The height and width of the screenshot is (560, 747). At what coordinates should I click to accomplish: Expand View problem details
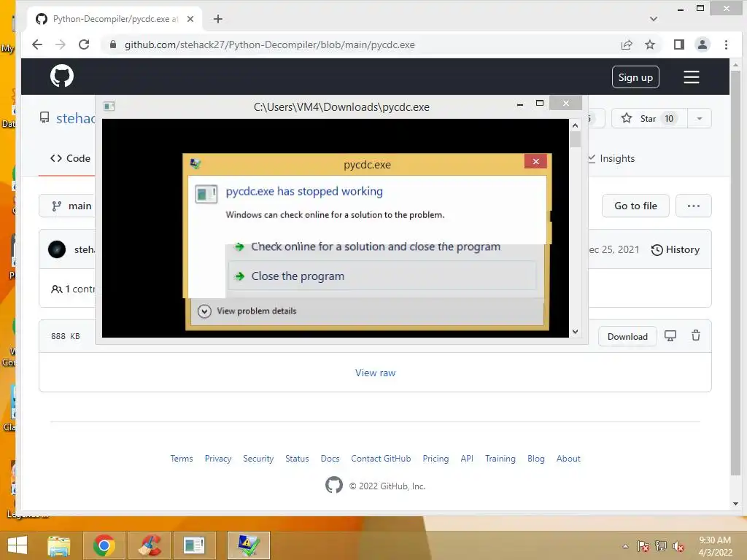[247, 311]
